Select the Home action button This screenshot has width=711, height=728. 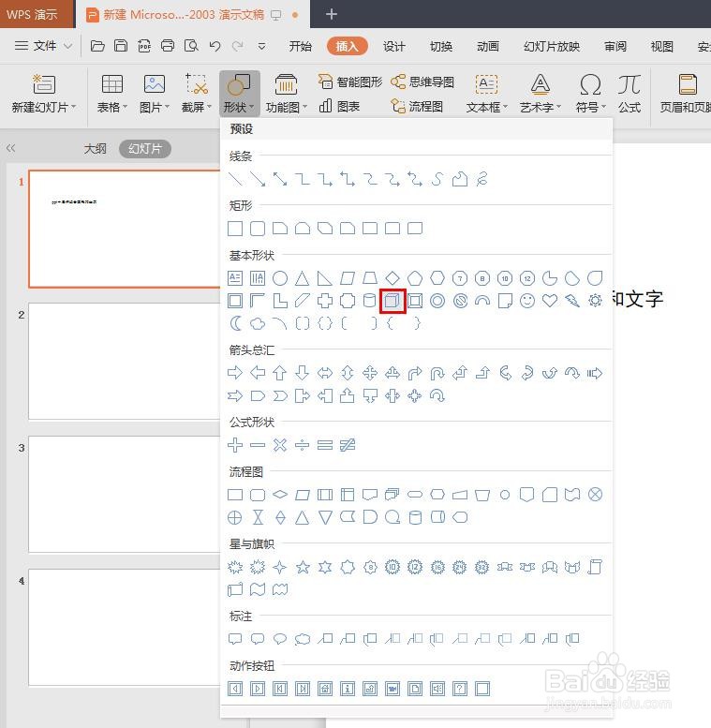(325, 689)
